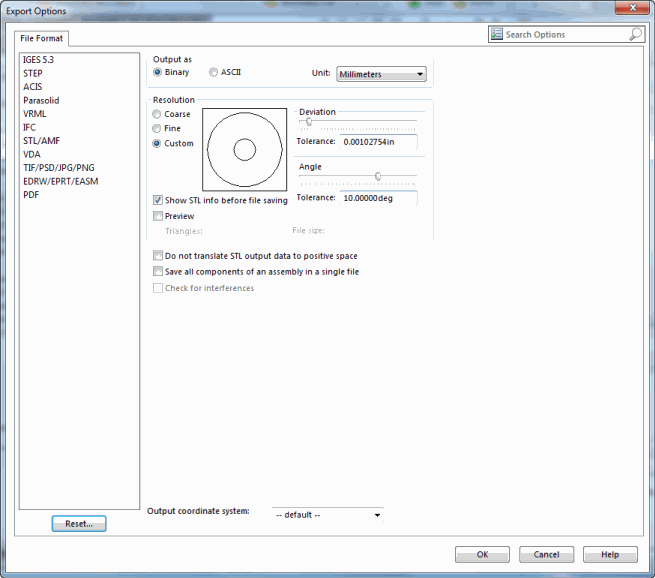Click the Deviation slider handle
Screen dimensions: 655x578
pyautogui.click(x=309, y=122)
